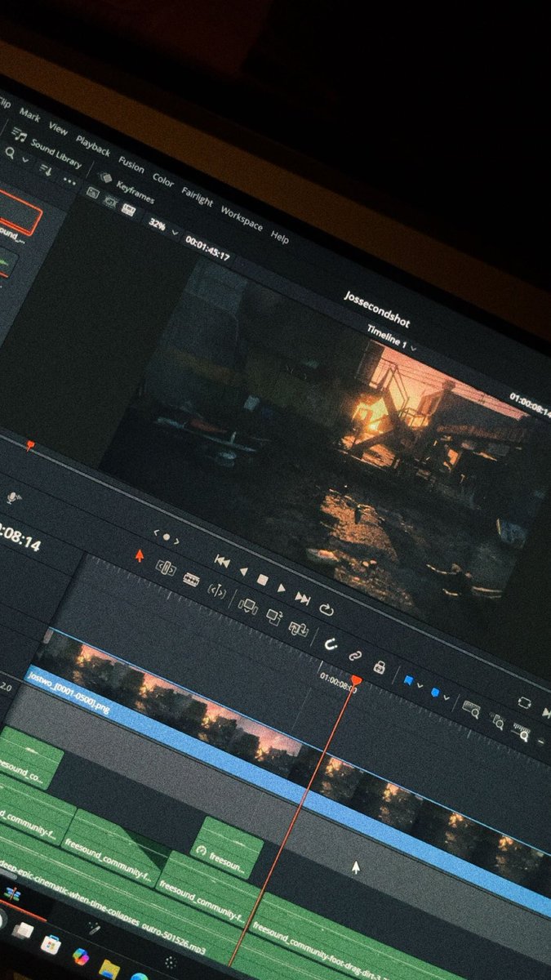The height and width of the screenshot is (980, 551).
Task: Open the Mark menu
Action: 30,115
